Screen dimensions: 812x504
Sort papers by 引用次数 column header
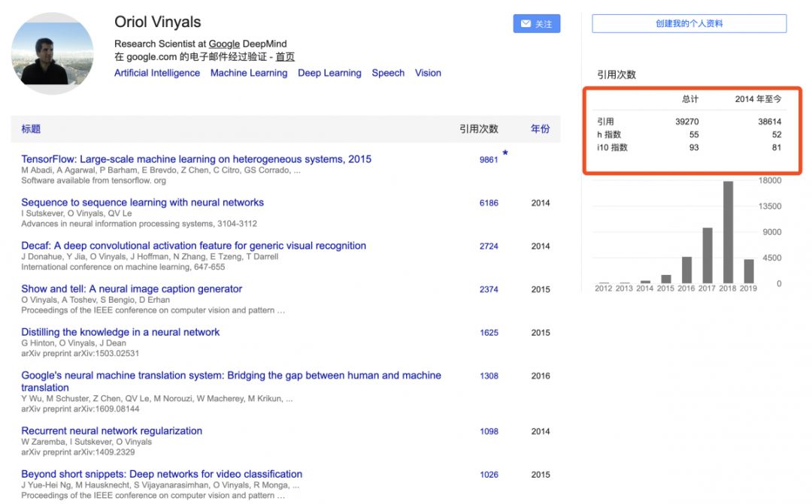478,129
